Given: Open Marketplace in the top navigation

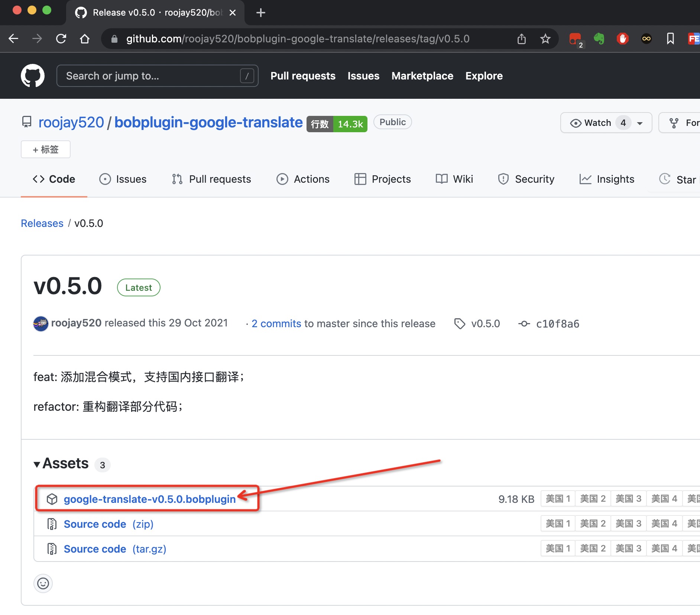Looking at the screenshot, I should tap(422, 76).
